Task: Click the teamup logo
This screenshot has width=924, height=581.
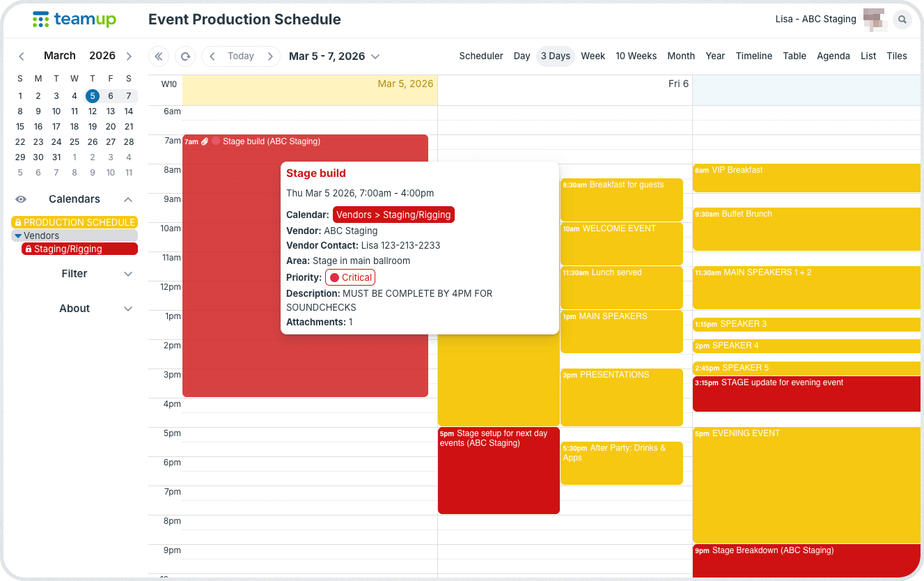Action: coord(74,20)
